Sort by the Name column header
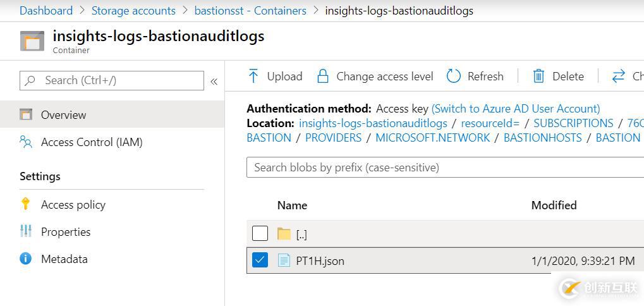 coord(293,205)
